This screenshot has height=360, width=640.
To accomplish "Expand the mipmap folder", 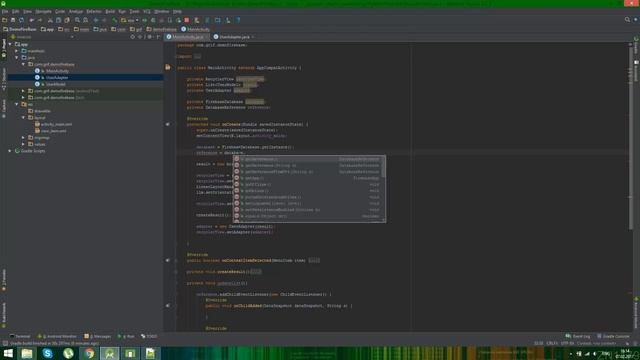I will coord(23,138).
